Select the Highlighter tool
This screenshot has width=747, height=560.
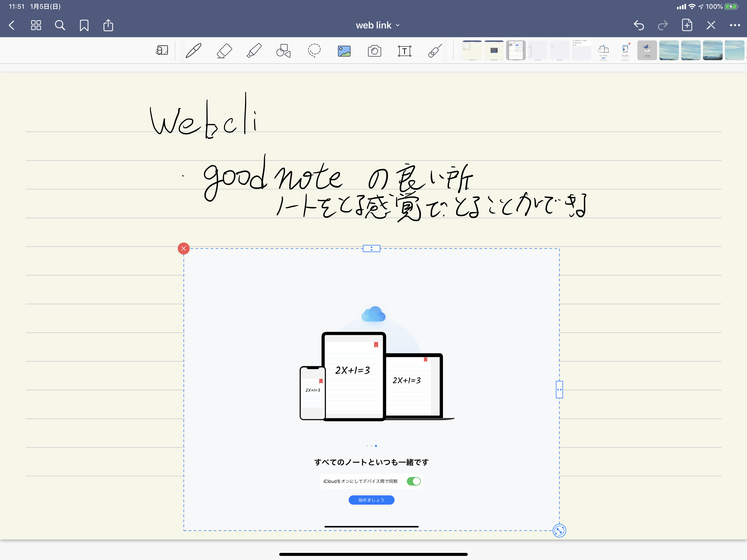click(254, 51)
